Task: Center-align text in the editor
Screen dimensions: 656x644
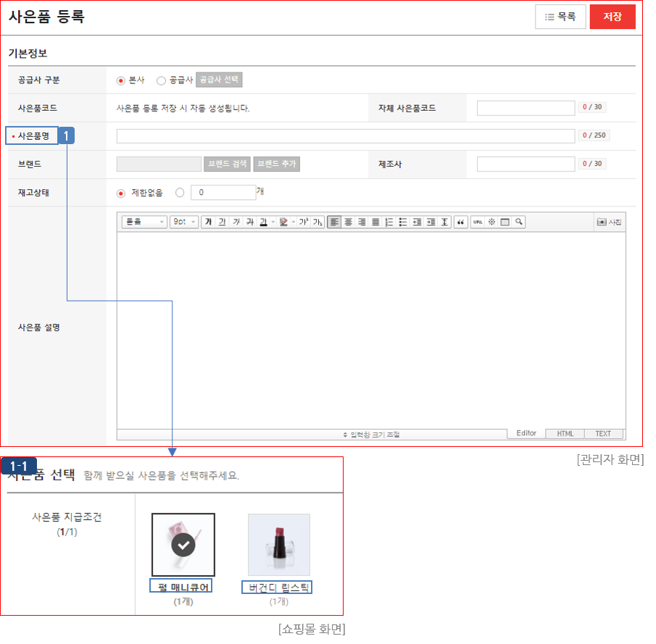Action: pos(349,222)
